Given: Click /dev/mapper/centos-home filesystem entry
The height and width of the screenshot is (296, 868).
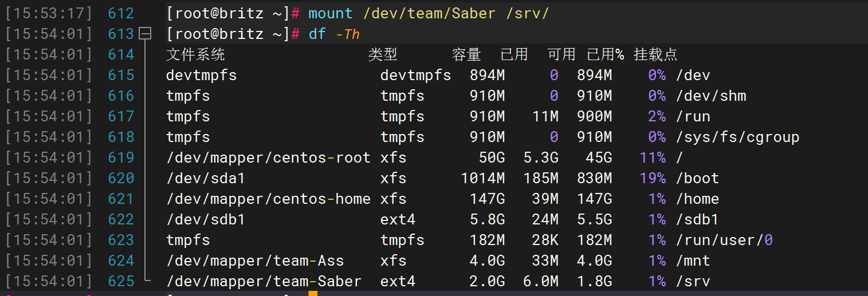Looking at the screenshot, I should pos(268,199).
